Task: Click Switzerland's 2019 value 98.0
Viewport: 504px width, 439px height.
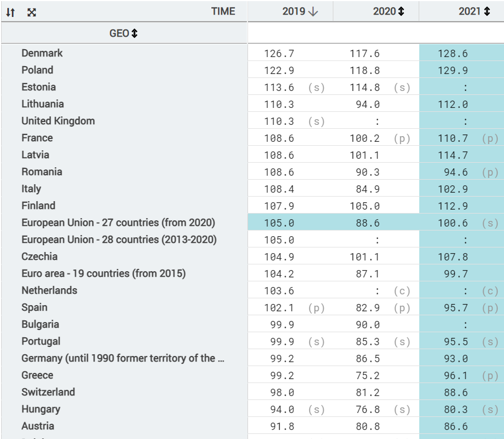Action: [x=282, y=393]
